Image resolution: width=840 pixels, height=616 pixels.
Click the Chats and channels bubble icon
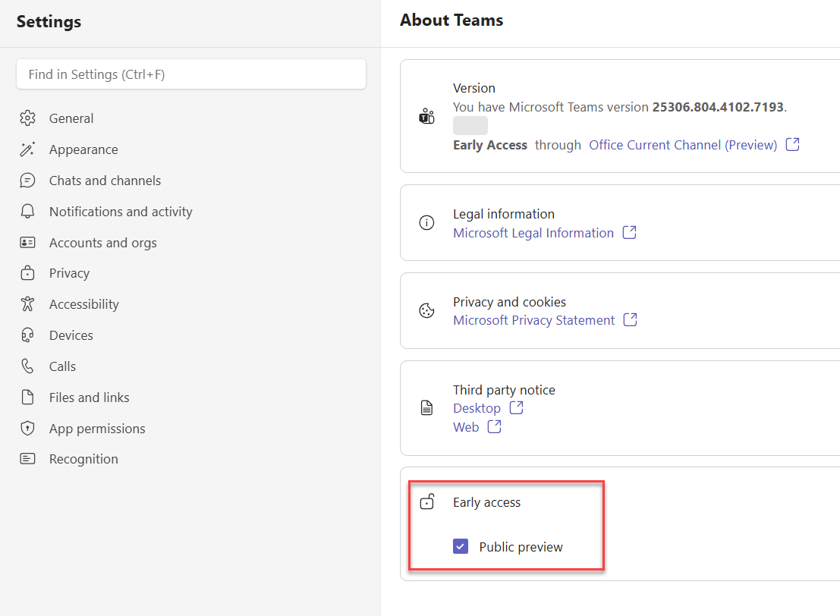tap(27, 181)
